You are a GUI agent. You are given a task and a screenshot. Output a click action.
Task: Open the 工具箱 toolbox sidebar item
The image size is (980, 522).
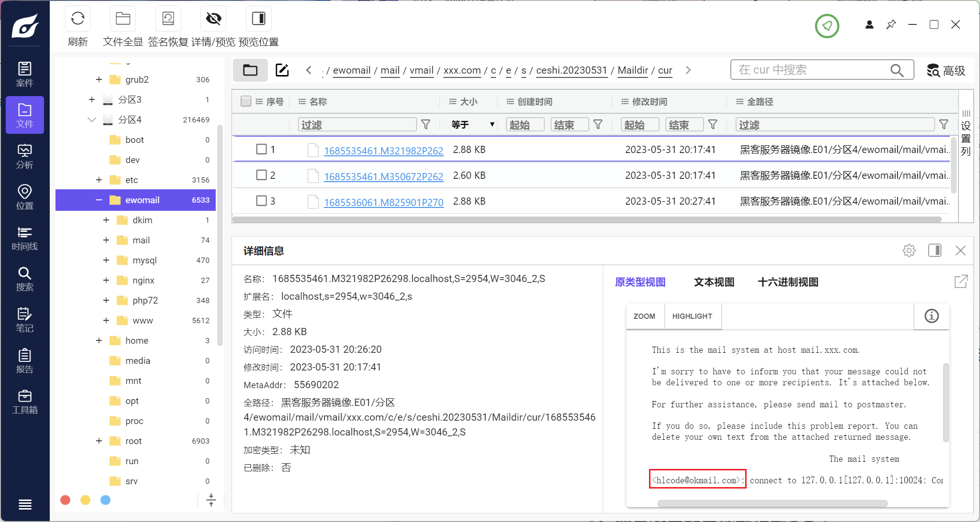pyautogui.click(x=25, y=402)
